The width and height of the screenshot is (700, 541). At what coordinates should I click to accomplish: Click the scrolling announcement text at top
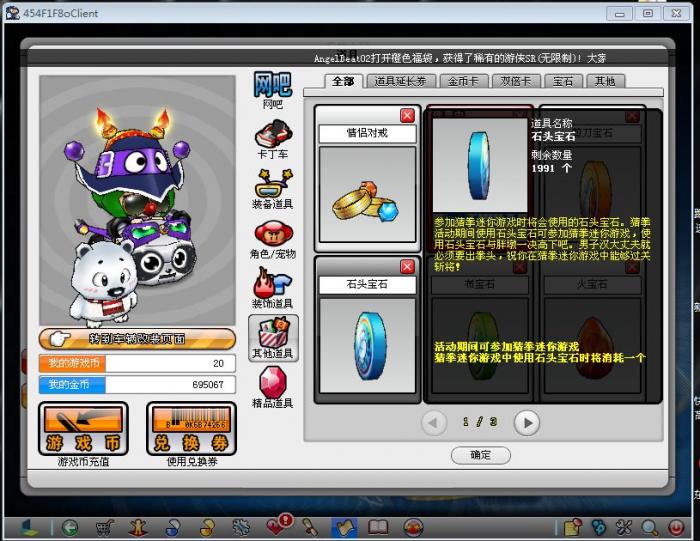click(460, 58)
